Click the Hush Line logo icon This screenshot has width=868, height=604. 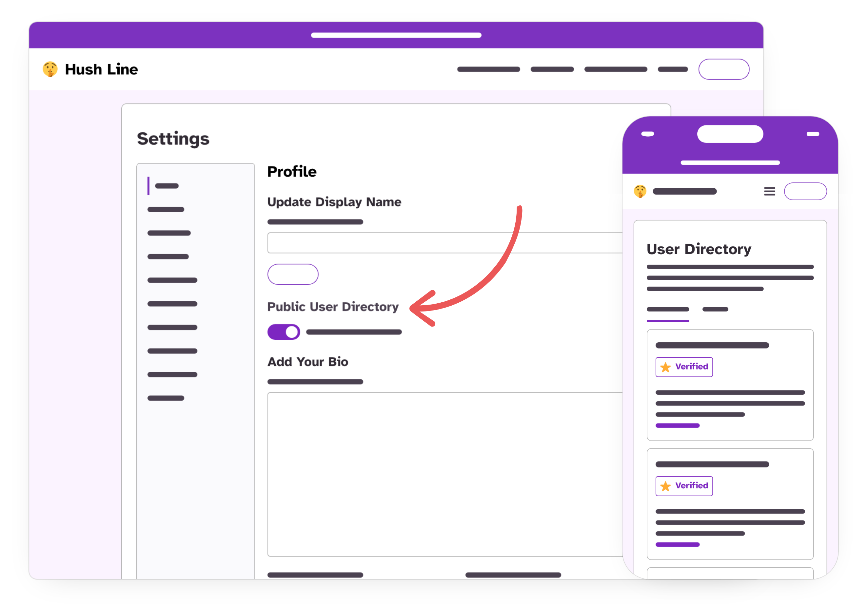click(x=51, y=68)
